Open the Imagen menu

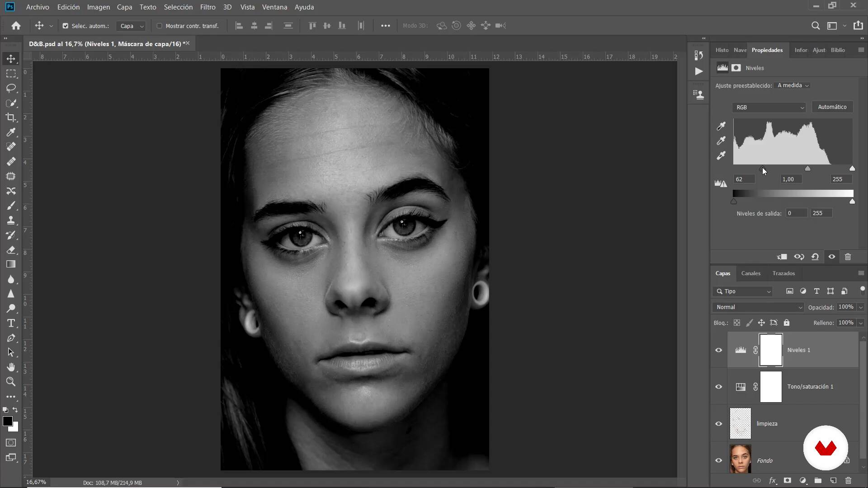[x=98, y=7]
